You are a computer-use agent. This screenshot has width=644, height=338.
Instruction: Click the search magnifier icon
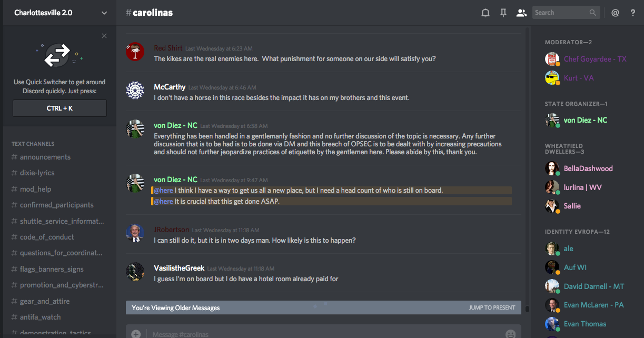click(x=593, y=13)
